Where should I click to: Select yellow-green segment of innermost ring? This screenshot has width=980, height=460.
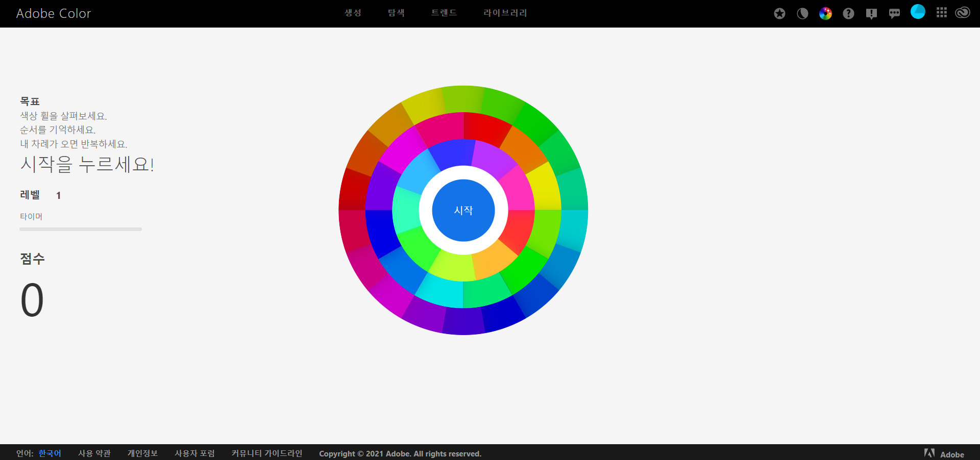point(453,266)
